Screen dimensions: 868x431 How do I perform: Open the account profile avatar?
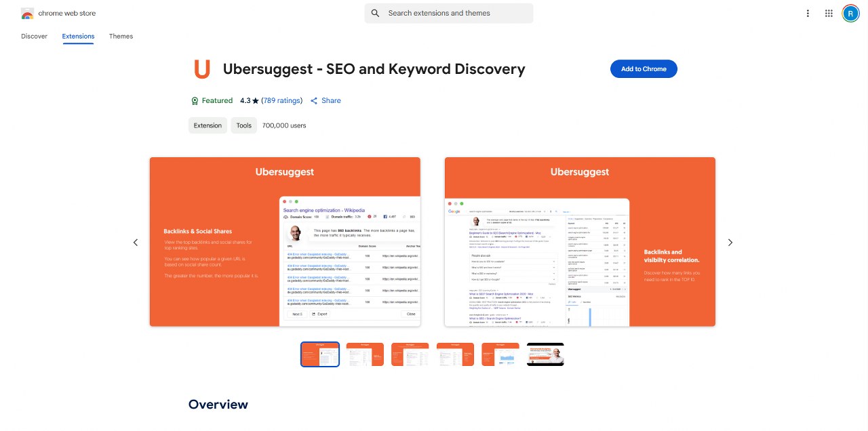pos(850,14)
